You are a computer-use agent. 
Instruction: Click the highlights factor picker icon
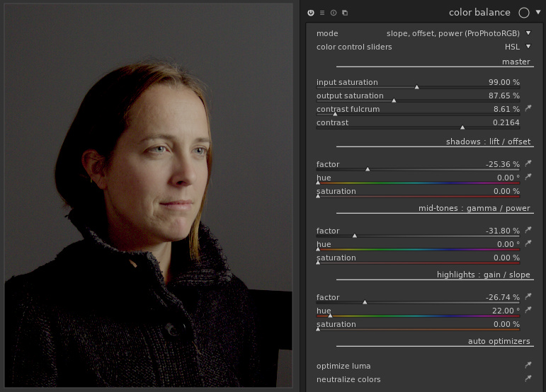(528, 296)
